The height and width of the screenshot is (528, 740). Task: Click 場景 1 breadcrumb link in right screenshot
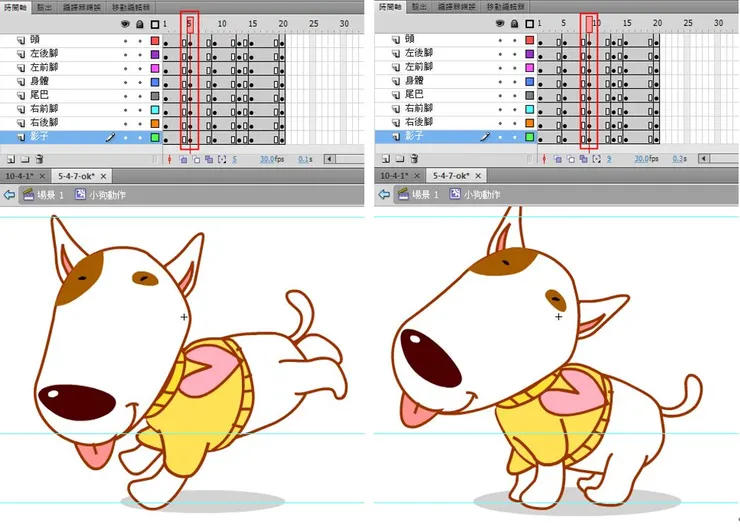(x=425, y=194)
